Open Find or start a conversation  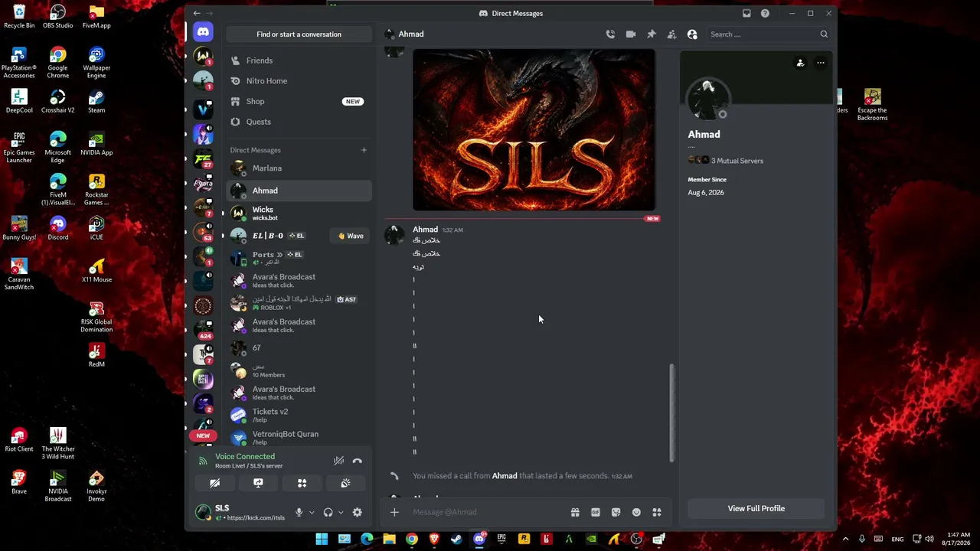pos(299,34)
